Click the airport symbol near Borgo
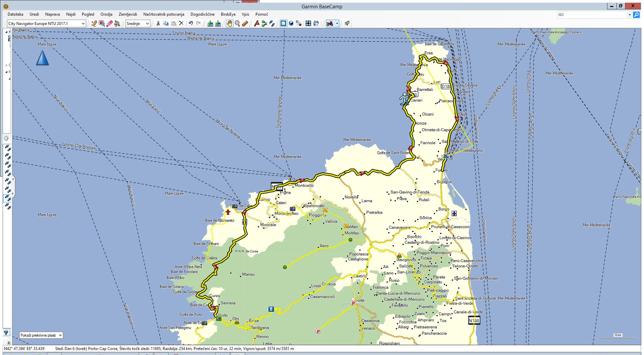Image resolution: width=644 pixels, height=355 pixels. (x=454, y=213)
